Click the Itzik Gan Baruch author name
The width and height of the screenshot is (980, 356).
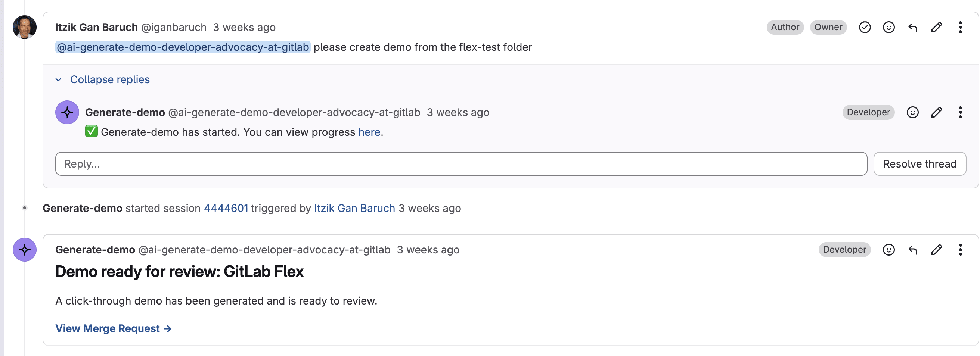click(97, 27)
